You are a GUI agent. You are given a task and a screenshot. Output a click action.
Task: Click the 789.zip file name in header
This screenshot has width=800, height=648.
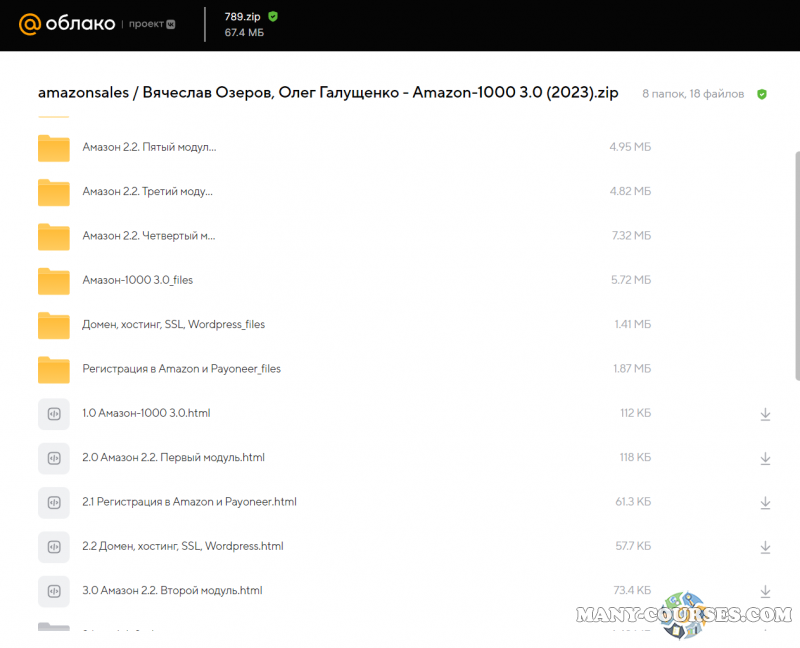point(242,16)
